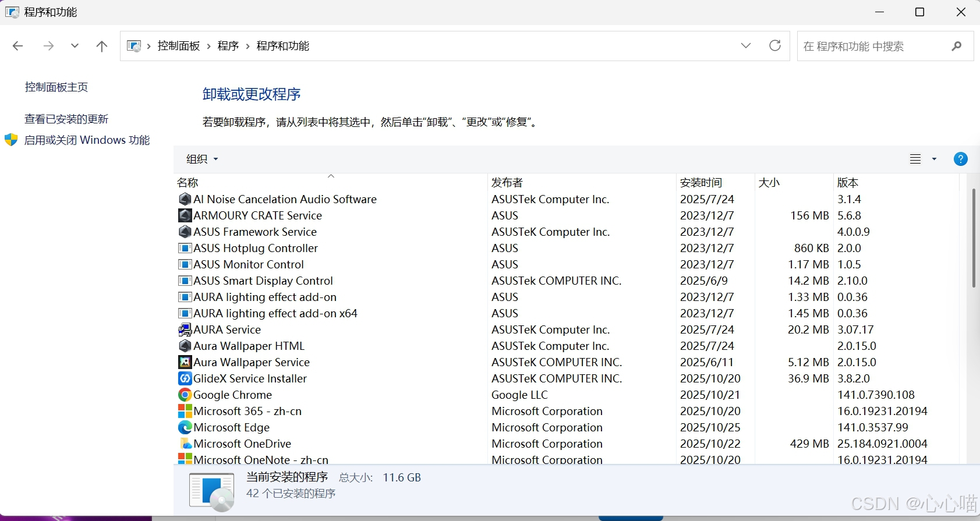Click version 3.07.17 cell
Viewport: 980px width, 521px height.
[x=855, y=329]
